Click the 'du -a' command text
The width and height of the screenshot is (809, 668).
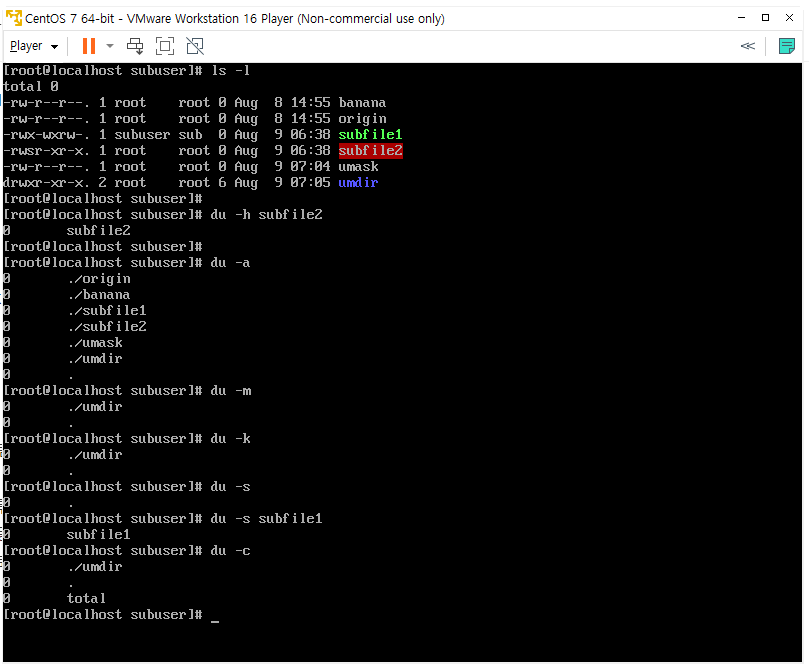(x=230, y=263)
